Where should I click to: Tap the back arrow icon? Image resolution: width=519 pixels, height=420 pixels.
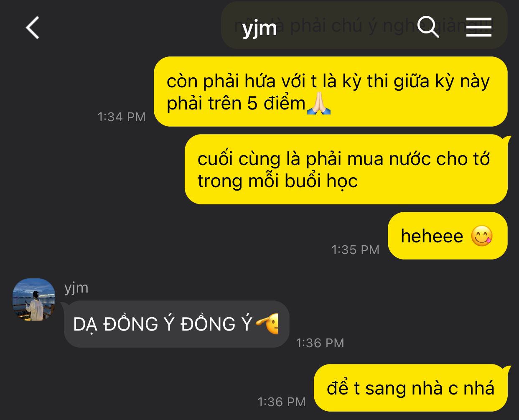click(x=33, y=28)
